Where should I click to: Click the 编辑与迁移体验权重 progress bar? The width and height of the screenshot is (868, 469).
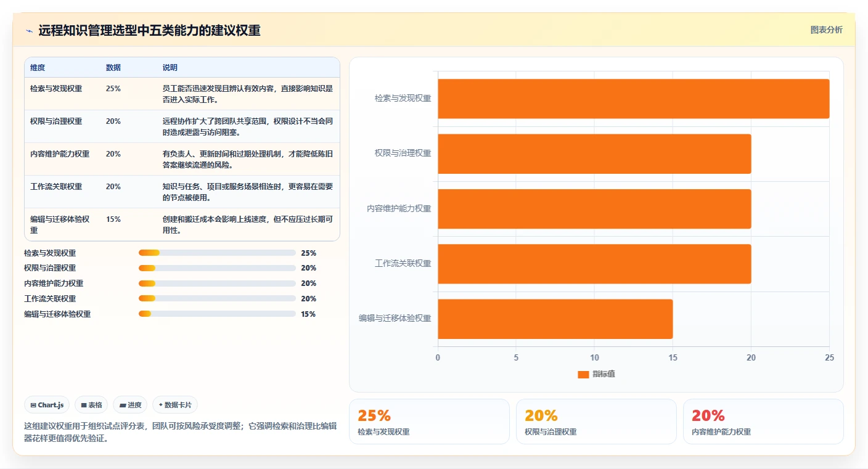click(x=217, y=314)
